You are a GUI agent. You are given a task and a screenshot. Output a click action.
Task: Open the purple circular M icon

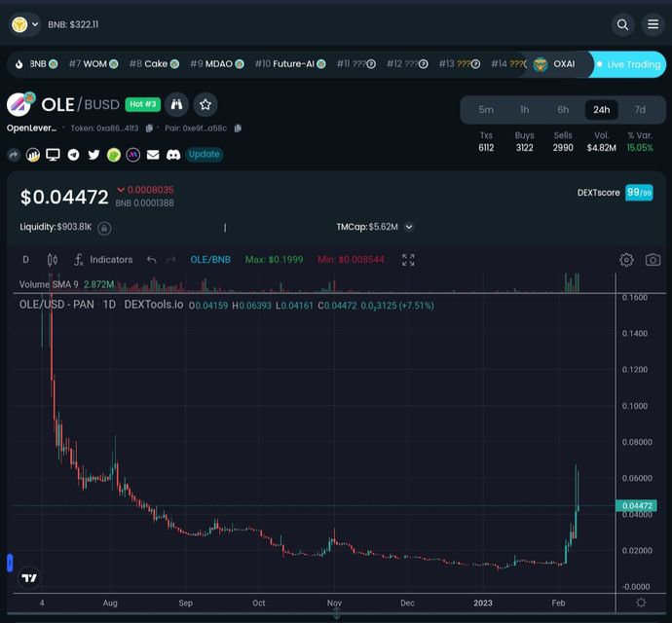[132, 155]
